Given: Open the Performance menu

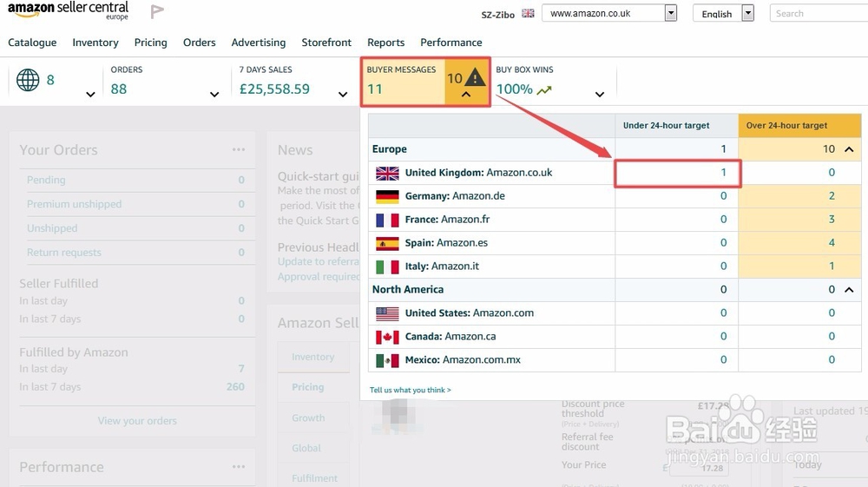Looking at the screenshot, I should click(451, 43).
